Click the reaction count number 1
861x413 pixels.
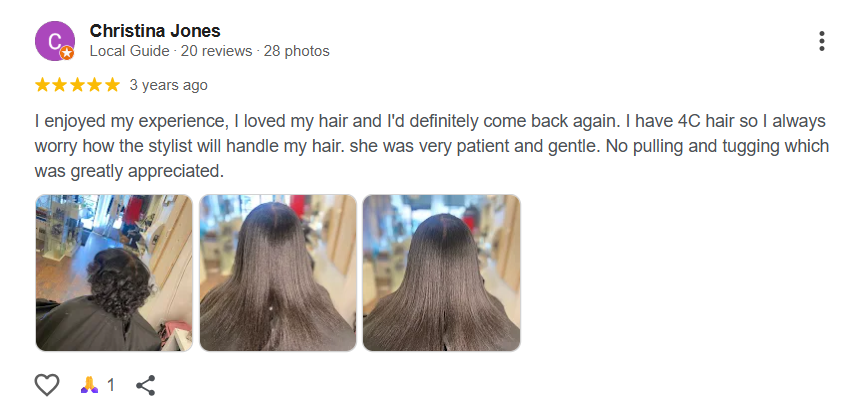[x=111, y=385]
